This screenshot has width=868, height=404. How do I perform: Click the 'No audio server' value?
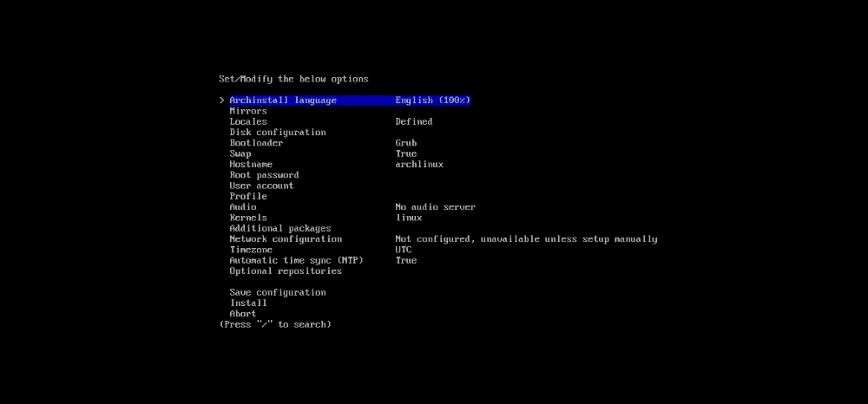(x=435, y=206)
